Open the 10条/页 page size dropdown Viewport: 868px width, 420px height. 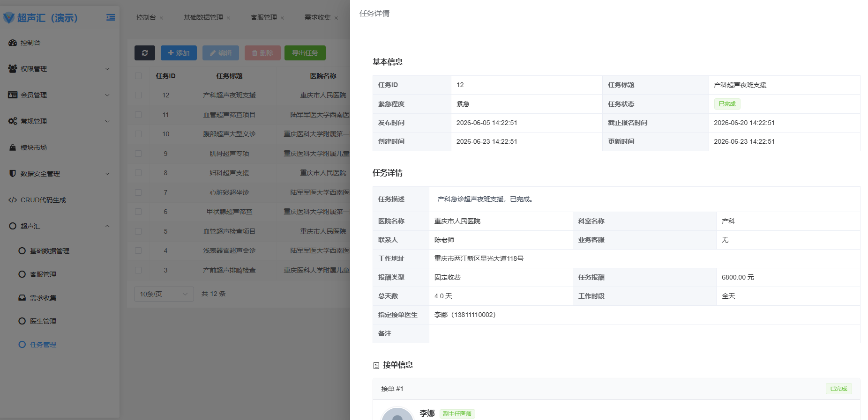pos(164,294)
